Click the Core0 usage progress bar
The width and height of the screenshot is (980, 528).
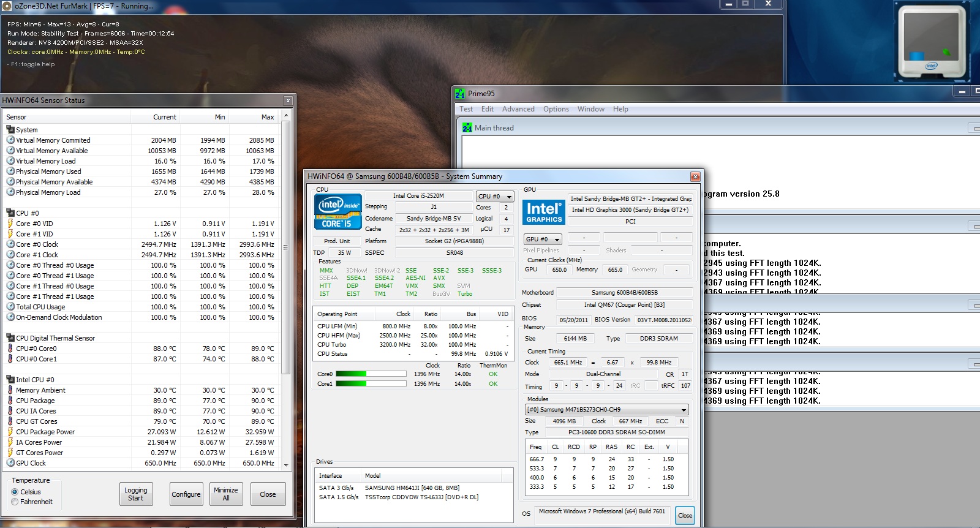coord(371,374)
